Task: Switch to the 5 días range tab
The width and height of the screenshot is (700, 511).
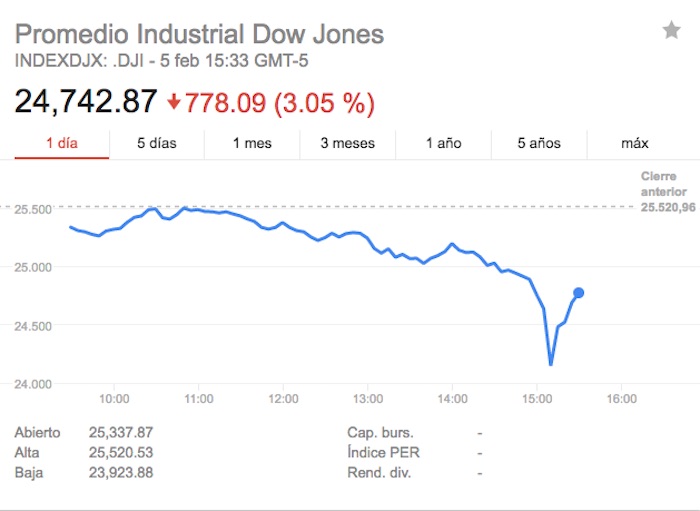Action: click(x=157, y=143)
